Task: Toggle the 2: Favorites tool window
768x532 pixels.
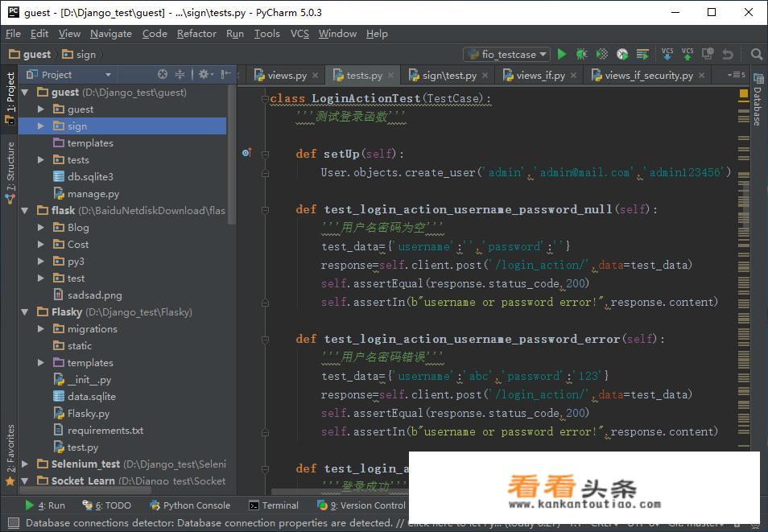Action: pos(10,455)
